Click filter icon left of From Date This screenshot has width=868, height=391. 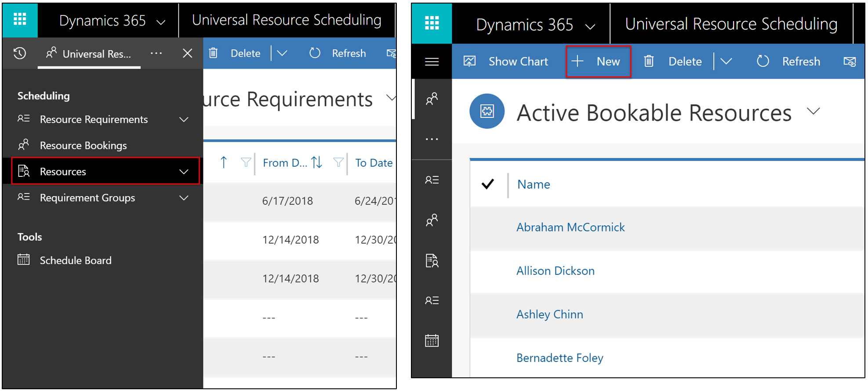coord(246,163)
